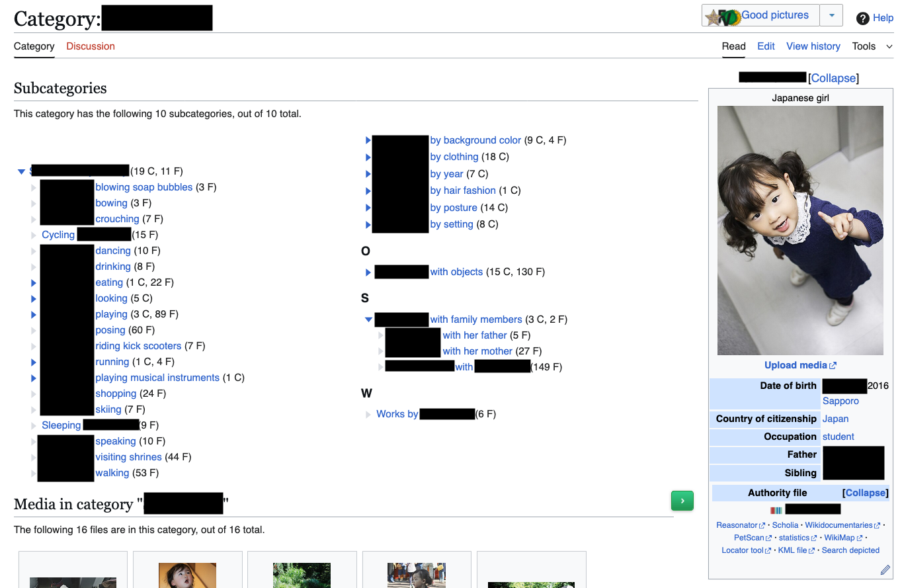The height and width of the screenshot is (588, 900).
Task: Open the Discussion tab
Action: [x=91, y=46]
